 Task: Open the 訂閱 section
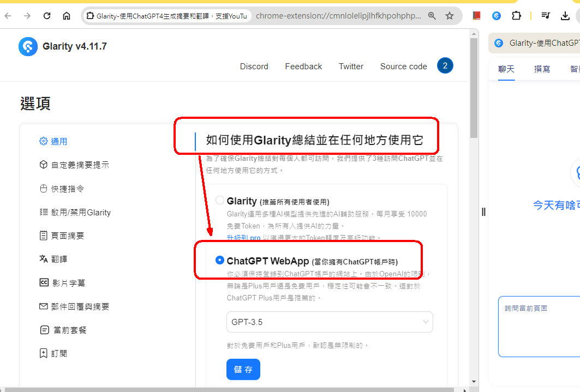point(53,354)
